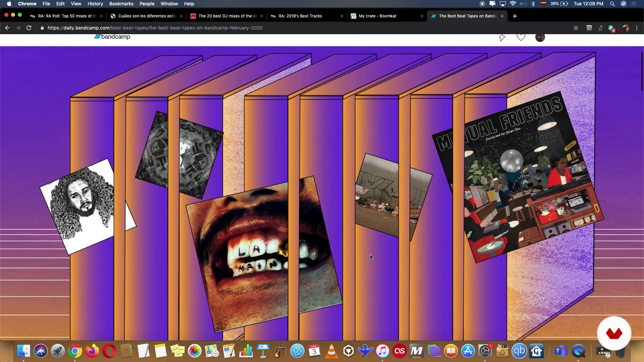
Task: Open the Chrome History menu
Action: click(x=95, y=4)
